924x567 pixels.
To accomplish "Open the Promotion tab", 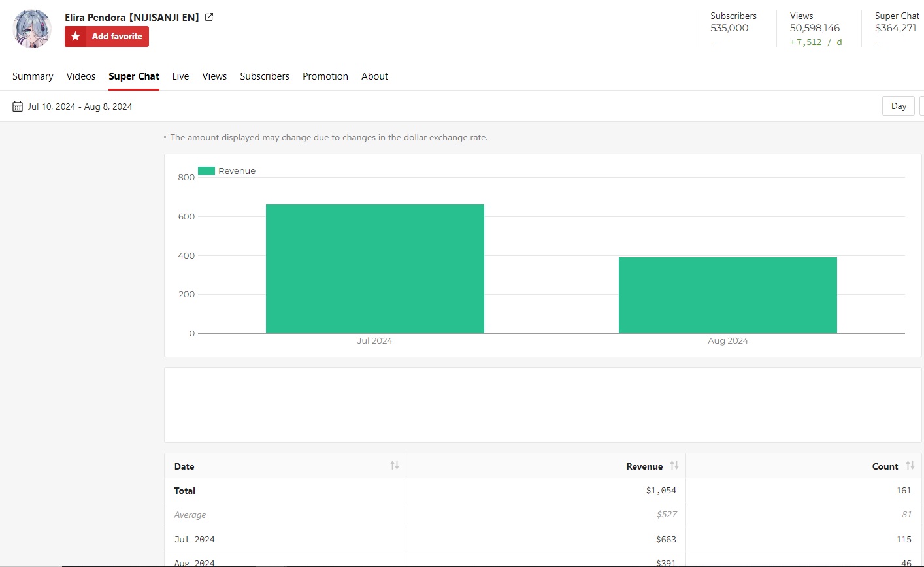I will coord(325,76).
